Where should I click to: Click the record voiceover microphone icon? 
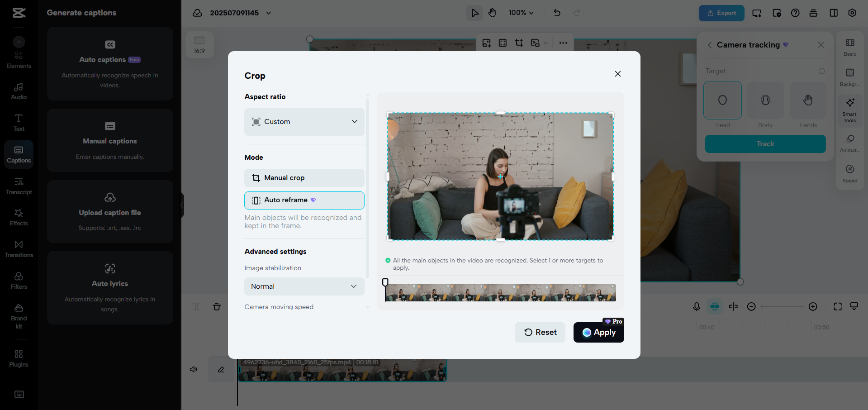pos(696,306)
